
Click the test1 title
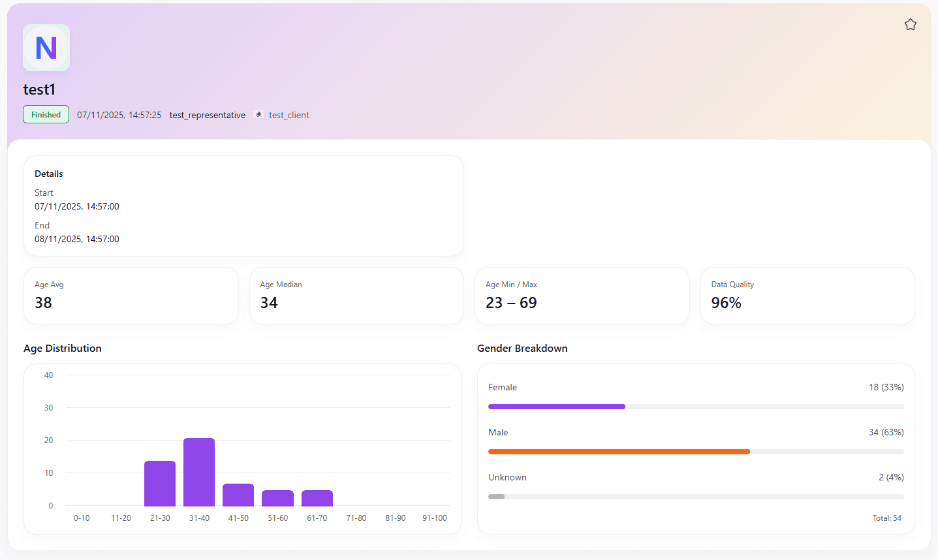click(39, 89)
